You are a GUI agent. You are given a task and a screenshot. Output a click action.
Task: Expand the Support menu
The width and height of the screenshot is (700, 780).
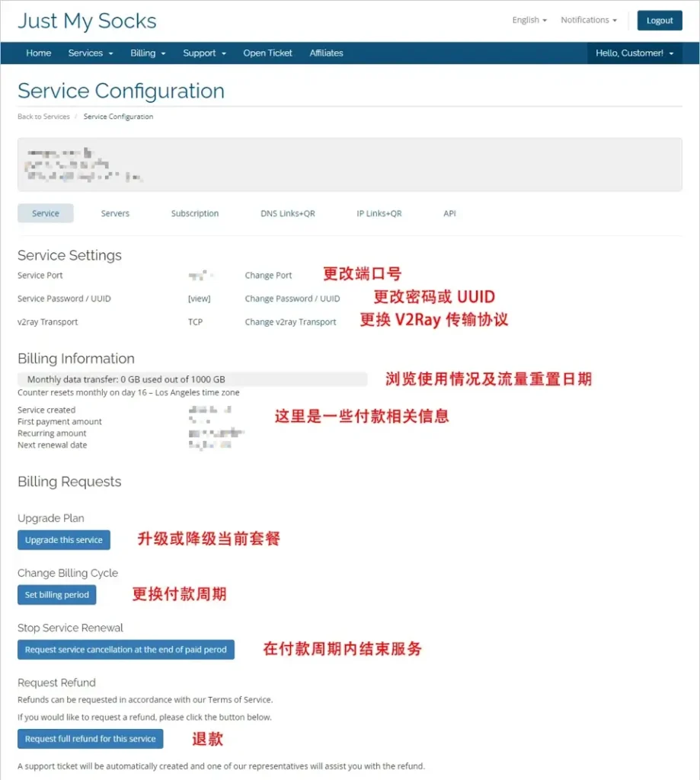point(203,53)
